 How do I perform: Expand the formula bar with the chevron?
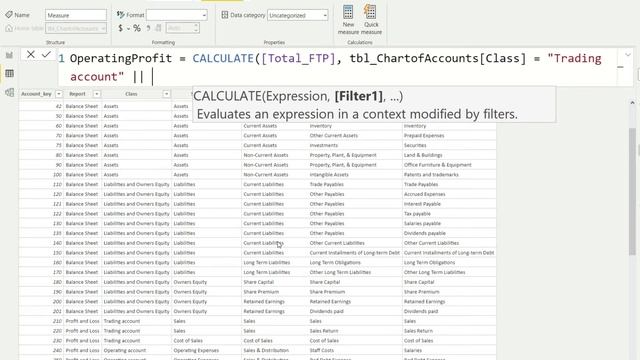628,55
